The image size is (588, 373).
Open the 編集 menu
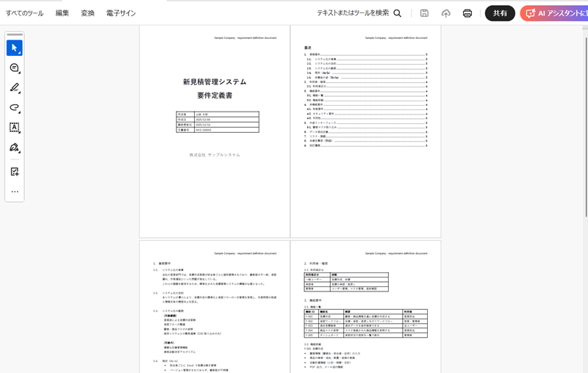coord(62,13)
